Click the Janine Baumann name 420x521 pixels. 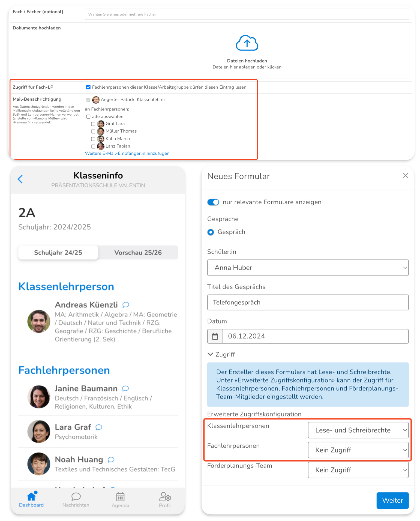point(86,388)
